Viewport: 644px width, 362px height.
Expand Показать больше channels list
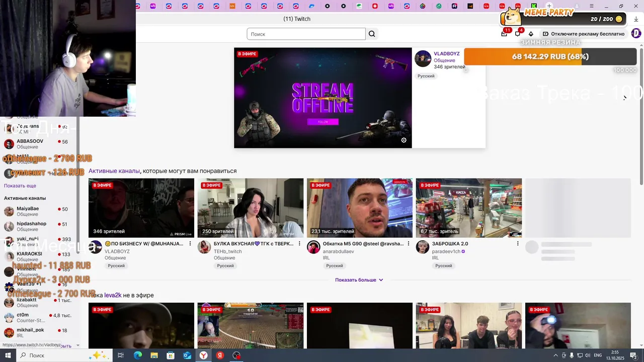pos(359,280)
